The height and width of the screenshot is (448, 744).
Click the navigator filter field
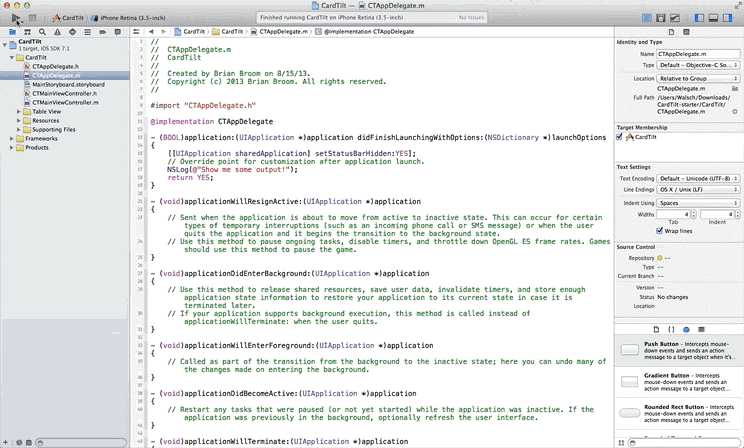pos(82,443)
